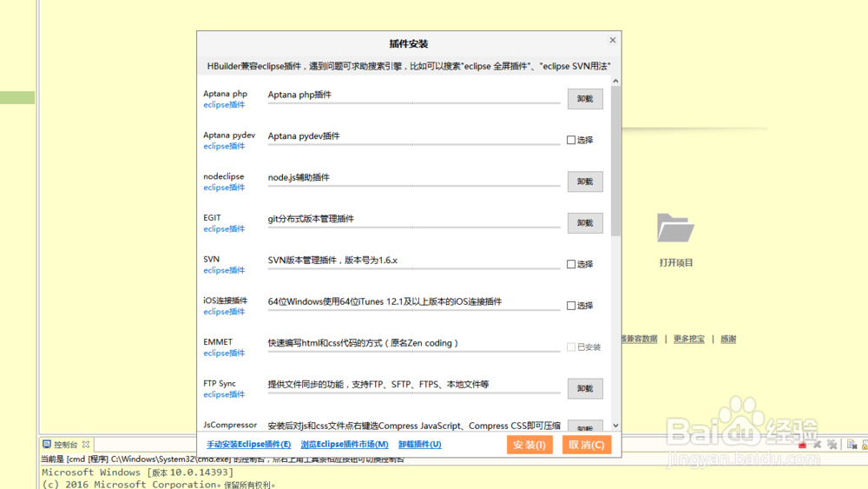The image size is (868, 489).
Task: Check the 选择 box for iOS连接插件
Action: (571, 306)
